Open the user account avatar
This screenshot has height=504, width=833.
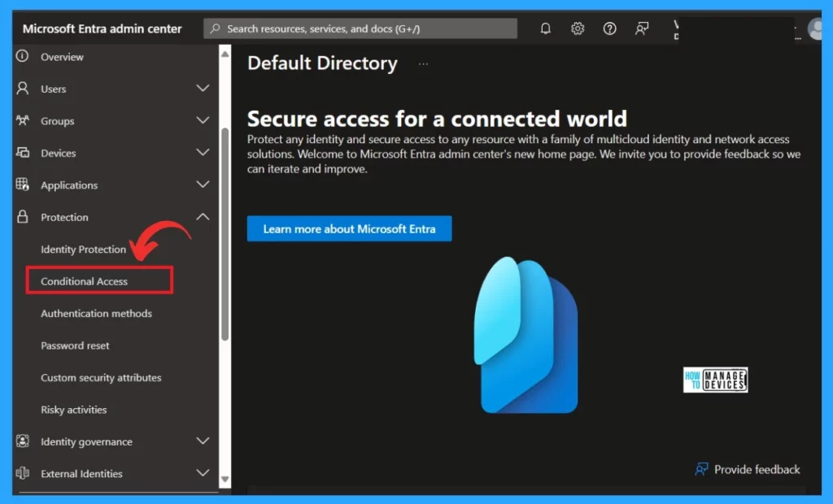815,29
